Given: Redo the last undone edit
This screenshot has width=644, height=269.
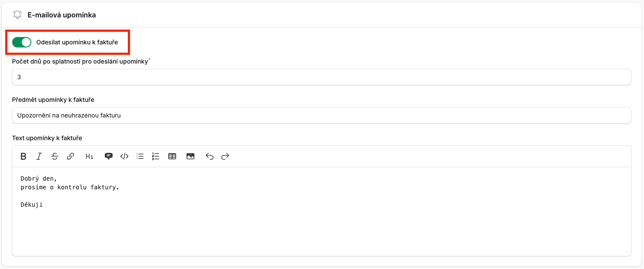Looking at the screenshot, I should (225, 156).
